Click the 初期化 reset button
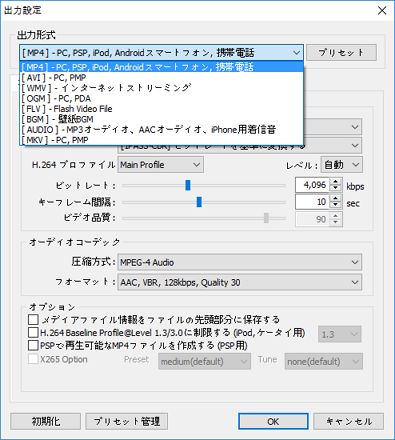Viewport: 395px width, 440px height. pyautogui.click(x=46, y=422)
